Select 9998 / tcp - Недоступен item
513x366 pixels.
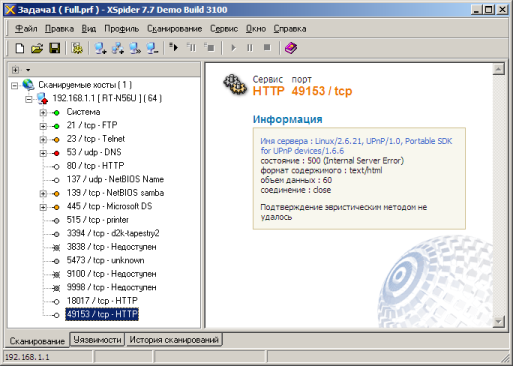click(111, 287)
